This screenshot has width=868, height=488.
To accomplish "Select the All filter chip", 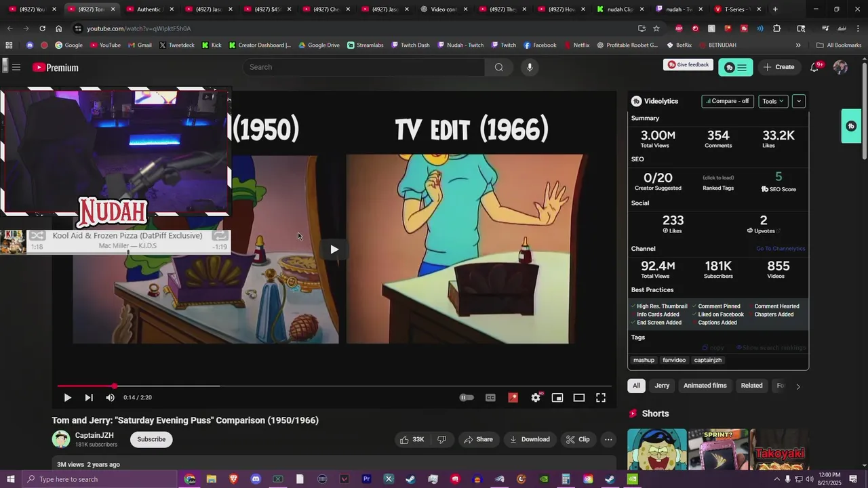I will tap(636, 386).
